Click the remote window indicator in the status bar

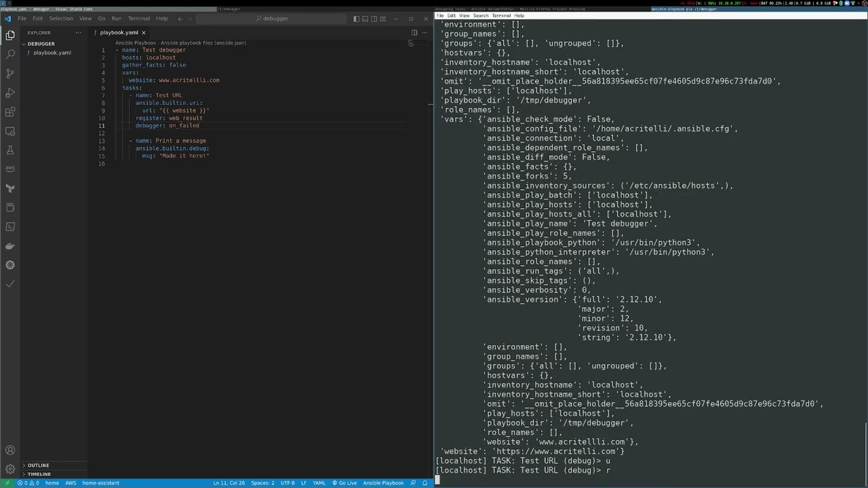click(x=7, y=483)
